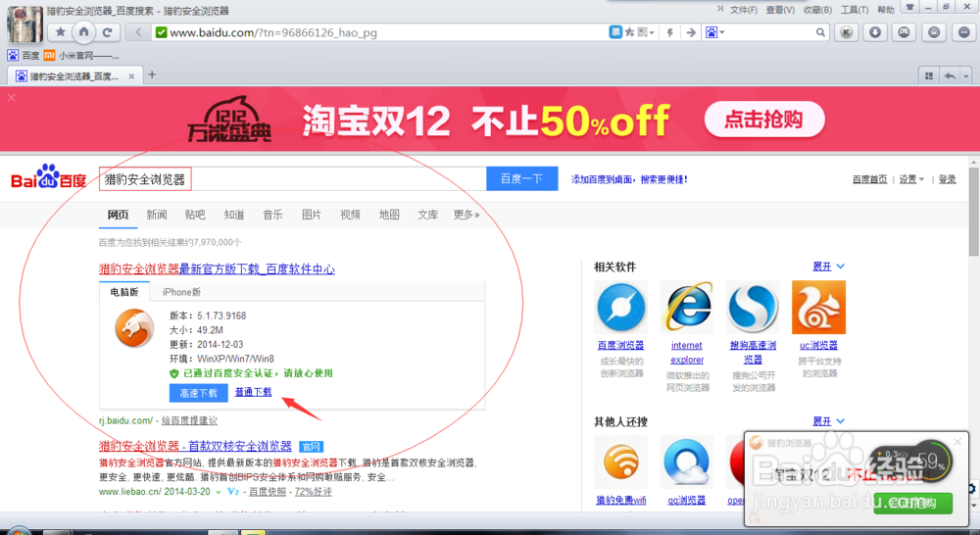Viewport: 980px width, 535px height.
Task: Click the 百度一下 search button
Action: [522, 178]
